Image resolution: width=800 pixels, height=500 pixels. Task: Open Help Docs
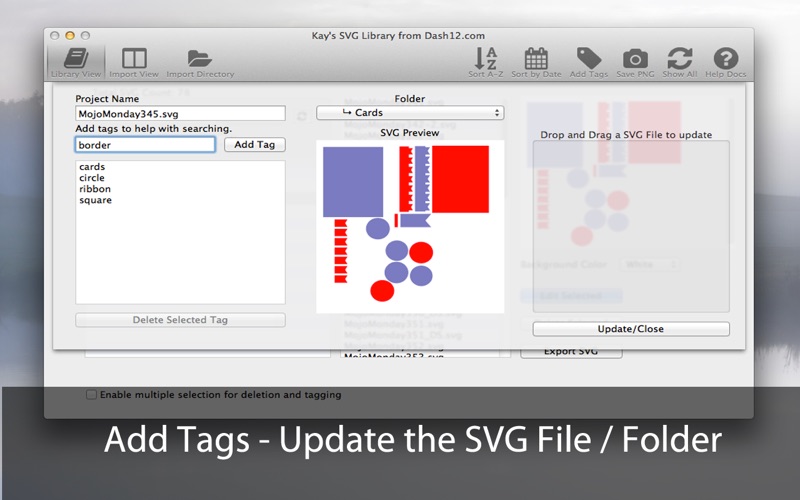(x=726, y=63)
